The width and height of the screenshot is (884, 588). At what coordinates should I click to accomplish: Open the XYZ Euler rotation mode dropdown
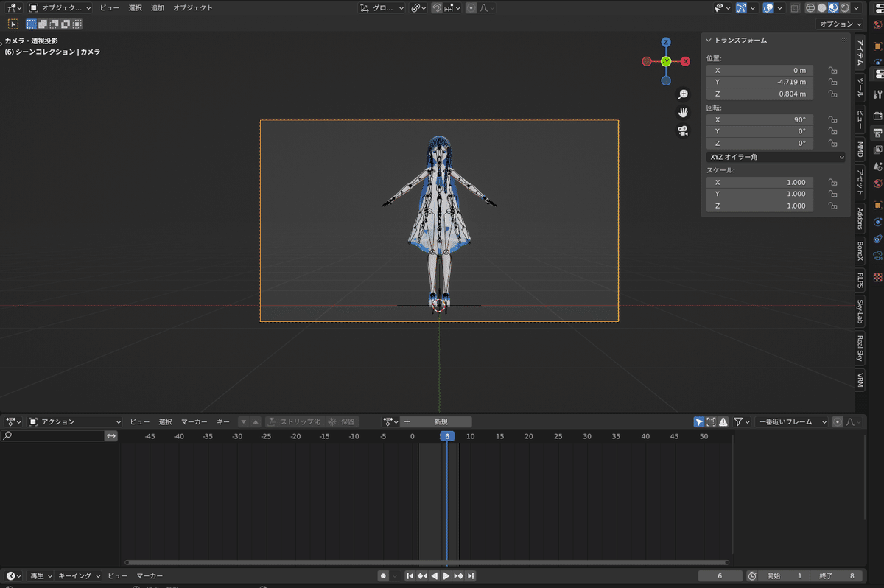point(776,157)
